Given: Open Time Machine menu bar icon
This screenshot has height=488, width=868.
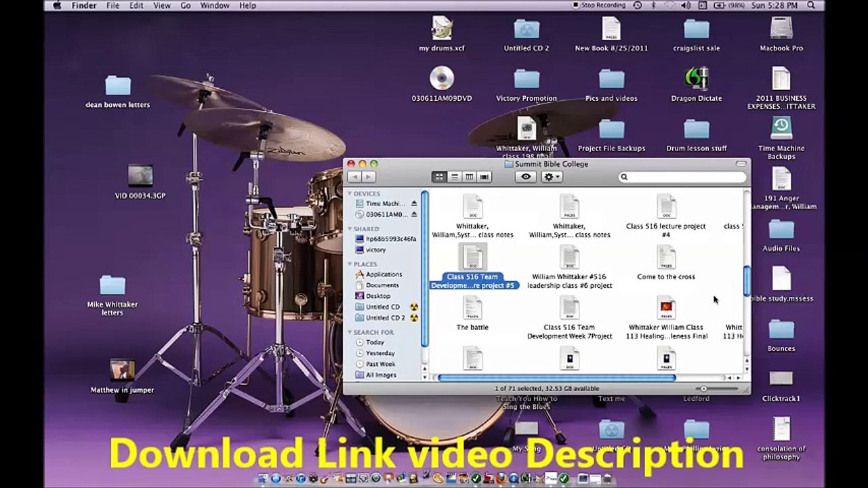Looking at the screenshot, I should click(638, 5).
